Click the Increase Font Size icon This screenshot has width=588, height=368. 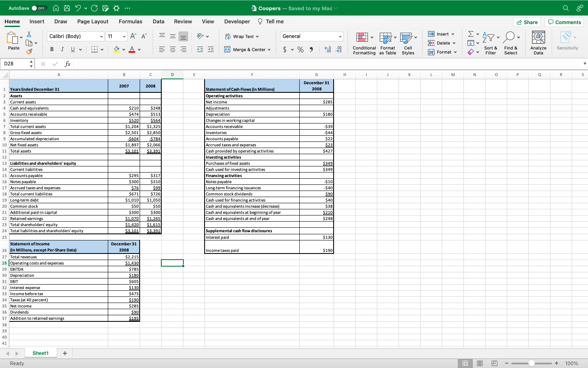coord(133,36)
